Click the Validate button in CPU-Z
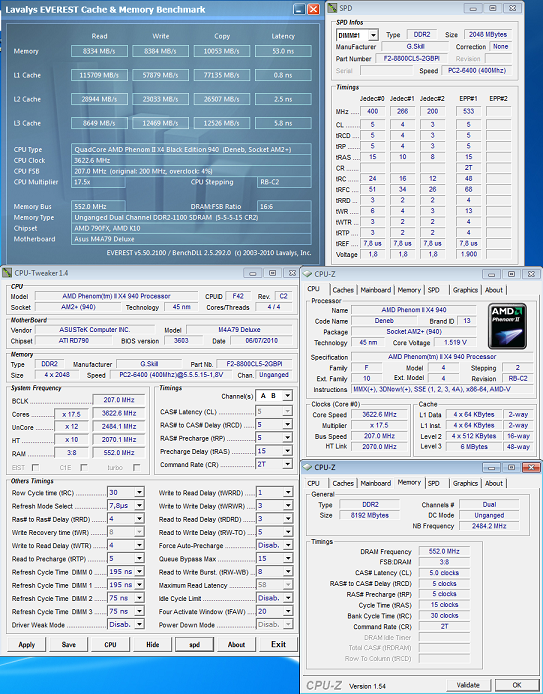The width and height of the screenshot is (543, 694). [468, 685]
